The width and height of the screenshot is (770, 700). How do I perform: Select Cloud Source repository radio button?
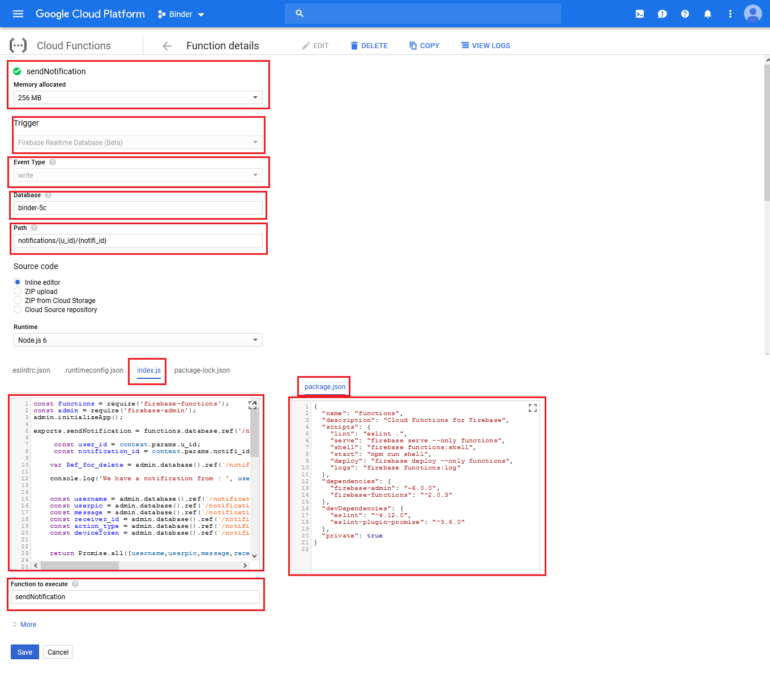[x=18, y=310]
